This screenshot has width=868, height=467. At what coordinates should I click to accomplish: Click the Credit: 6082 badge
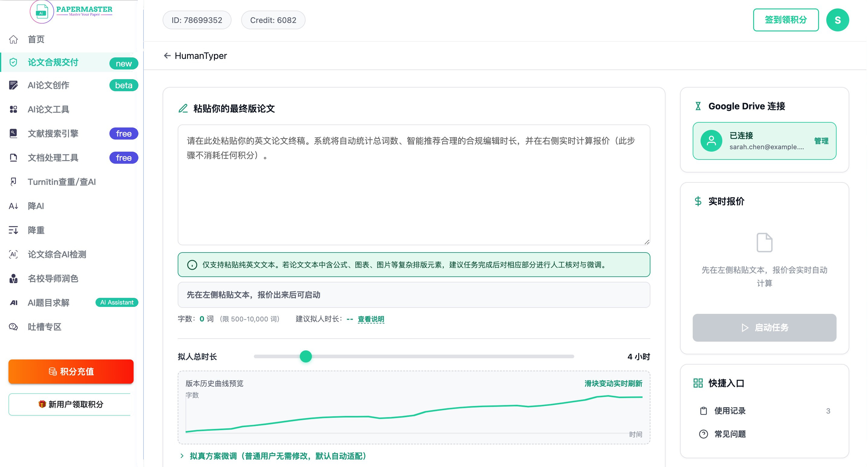tap(273, 20)
